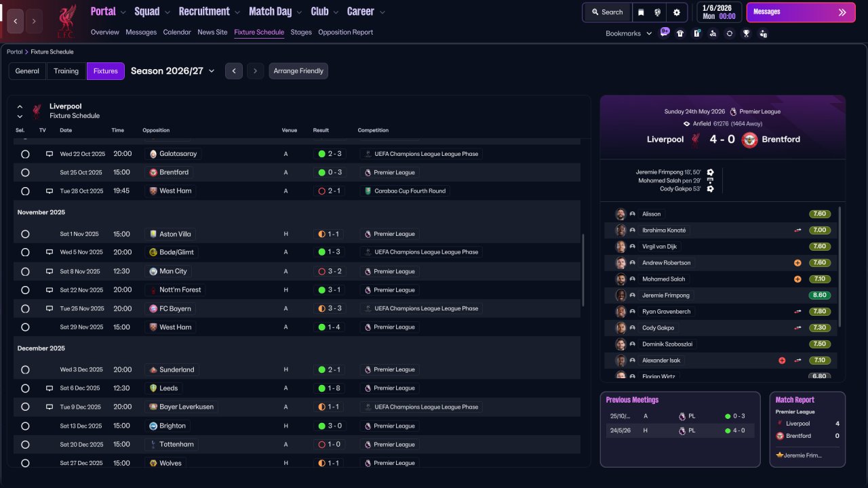The width and height of the screenshot is (868, 488).
Task: Click the Liverpool crest in match header
Action: (x=695, y=140)
